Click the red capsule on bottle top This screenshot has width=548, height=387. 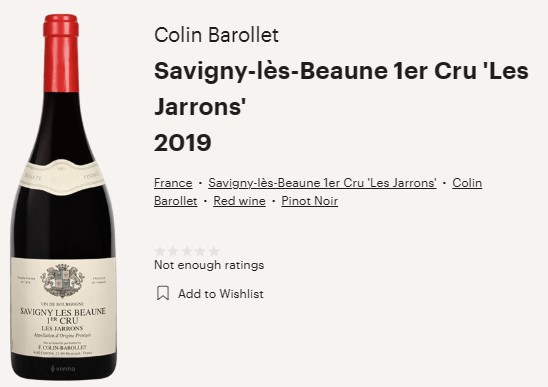(61, 53)
